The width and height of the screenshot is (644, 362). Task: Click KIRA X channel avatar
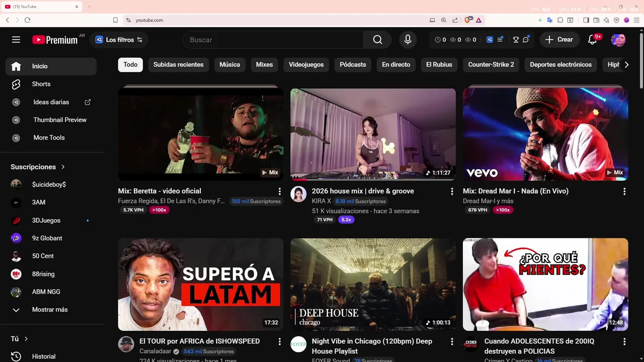[298, 194]
